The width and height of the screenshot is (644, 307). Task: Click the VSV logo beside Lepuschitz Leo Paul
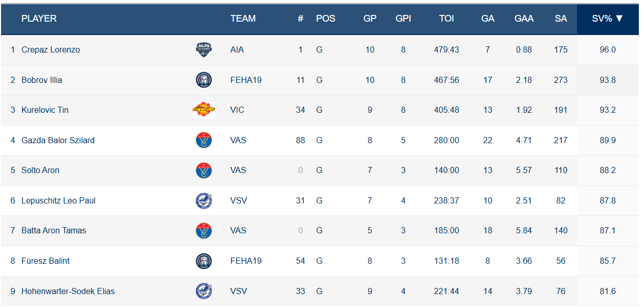pos(204,200)
